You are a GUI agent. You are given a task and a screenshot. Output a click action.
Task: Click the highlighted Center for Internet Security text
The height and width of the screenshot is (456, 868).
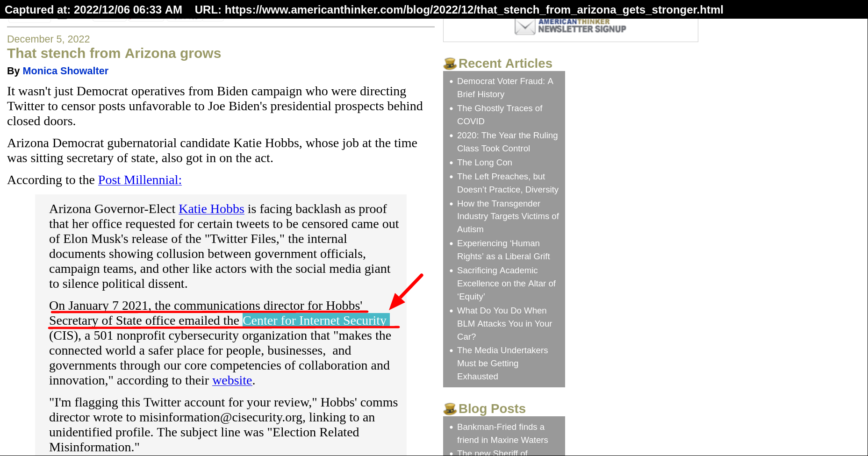click(x=315, y=321)
